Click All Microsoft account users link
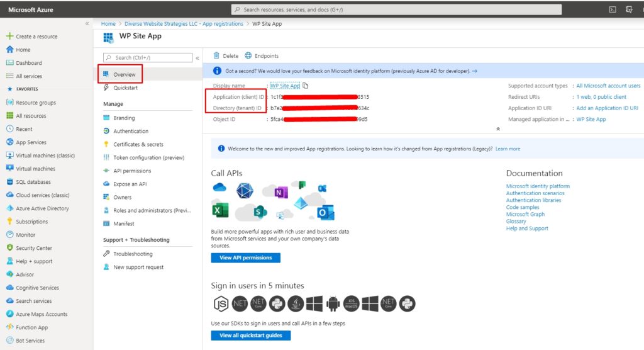The image size is (644, 350). 608,86
